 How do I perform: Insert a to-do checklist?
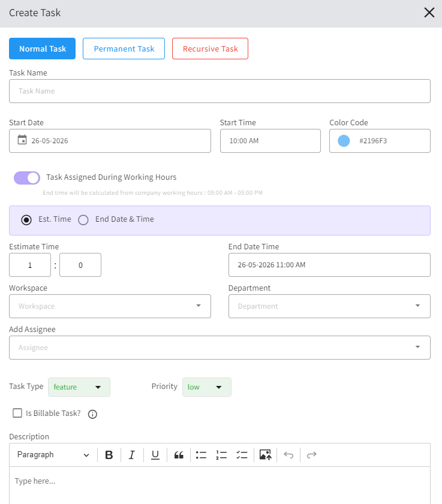(x=242, y=455)
